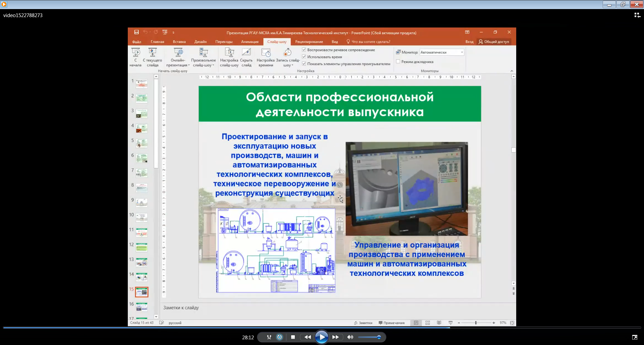Click the 'Настройка слайд-шоу' setup icon
The image size is (644, 345).
tap(229, 53)
